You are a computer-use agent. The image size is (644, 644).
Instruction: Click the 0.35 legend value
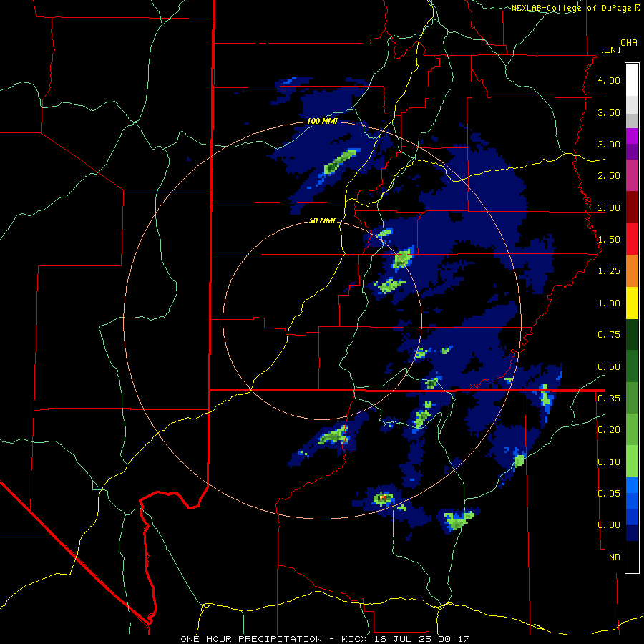coord(609,399)
